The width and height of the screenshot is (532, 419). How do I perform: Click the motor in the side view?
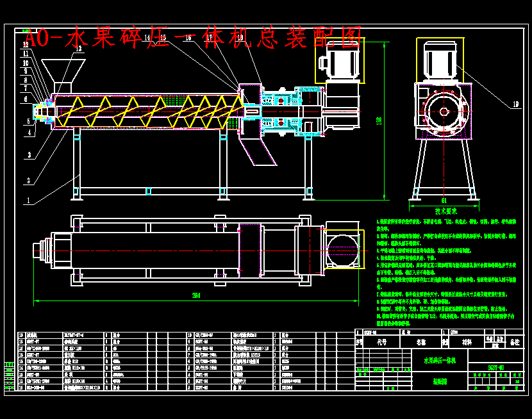click(x=440, y=60)
